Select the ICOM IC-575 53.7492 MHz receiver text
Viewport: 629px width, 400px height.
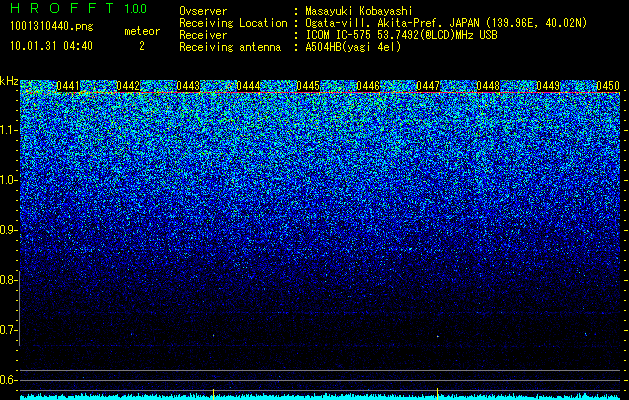[402, 35]
